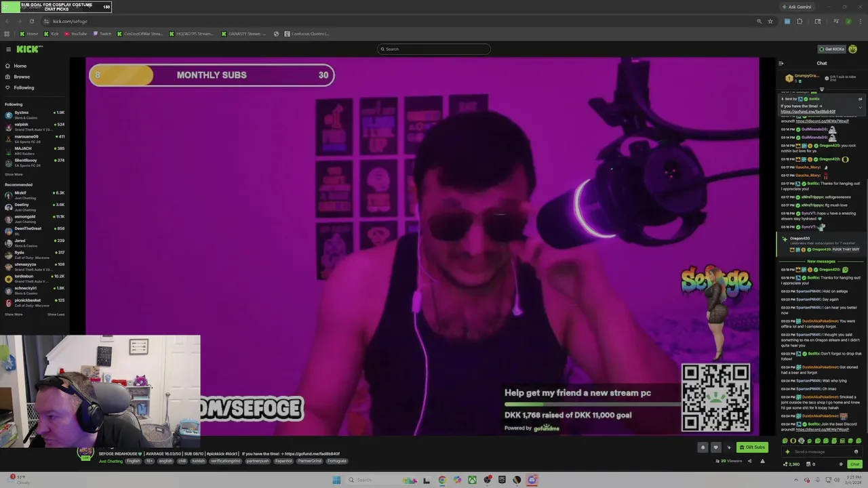The height and width of the screenshot is (488, 868).
Task: Click the 29 Viewers count
Action: (x=729, y=461)
